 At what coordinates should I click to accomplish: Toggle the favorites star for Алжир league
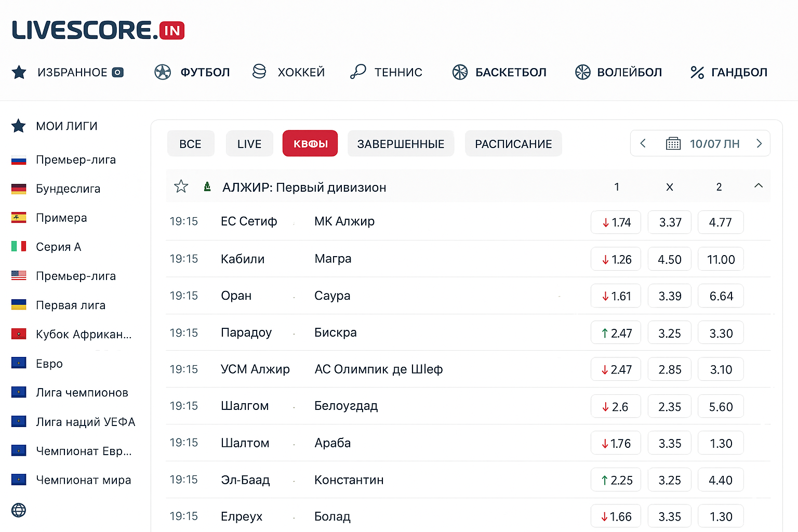[x=181, y=186]
